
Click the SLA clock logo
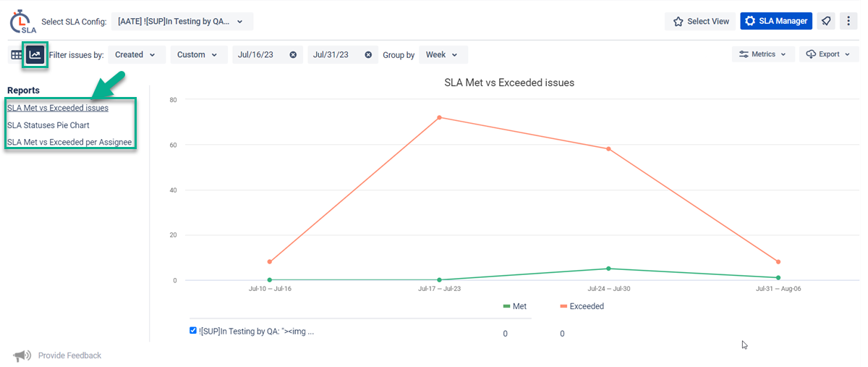[x=22, y=22]
